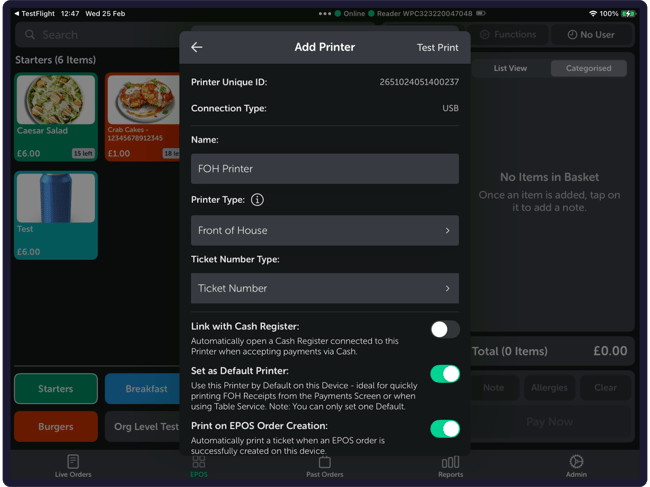Tap the back arrow in Add Printer
This screenshot has width=650, height=487.
point(197,47)
